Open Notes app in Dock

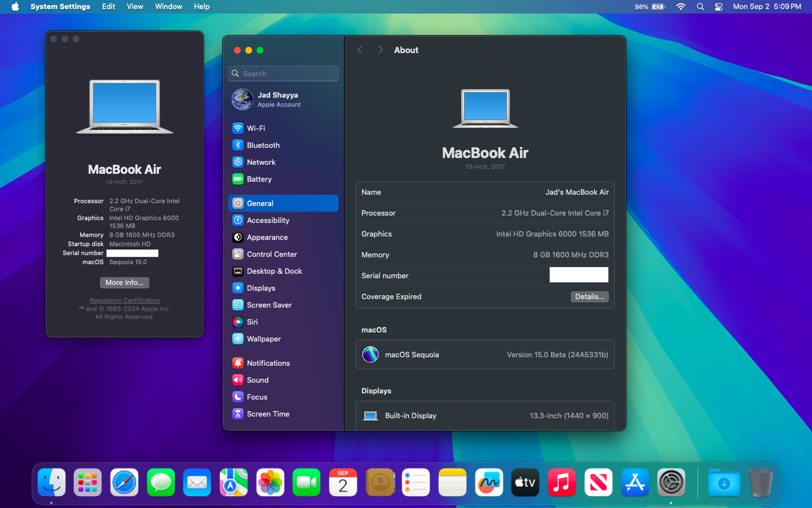[452, 483]
